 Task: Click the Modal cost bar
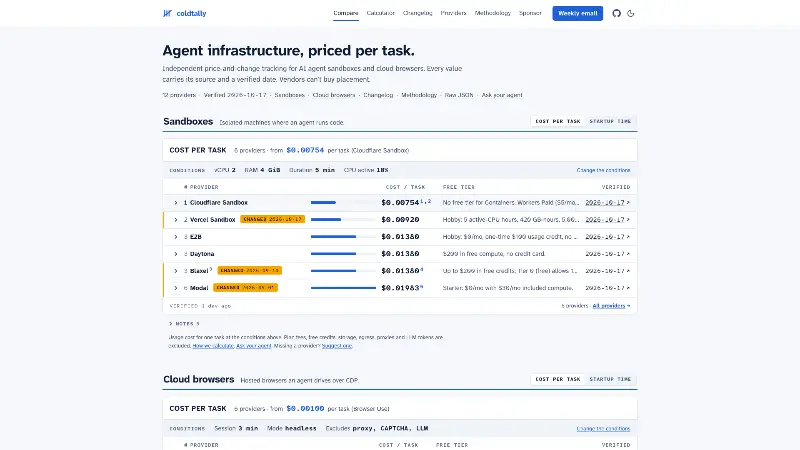coord(343,288)
